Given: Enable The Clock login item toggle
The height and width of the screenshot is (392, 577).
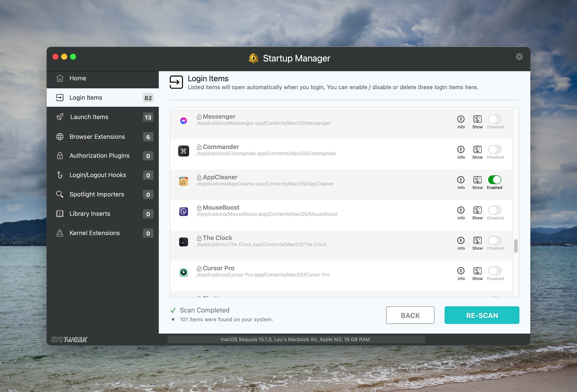Looking at the screenshot, I should click(x=494, y=240).
